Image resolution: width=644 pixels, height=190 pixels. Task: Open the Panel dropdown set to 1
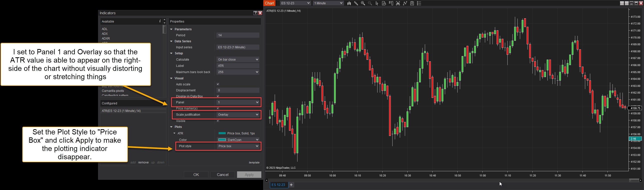click(238, 102)
